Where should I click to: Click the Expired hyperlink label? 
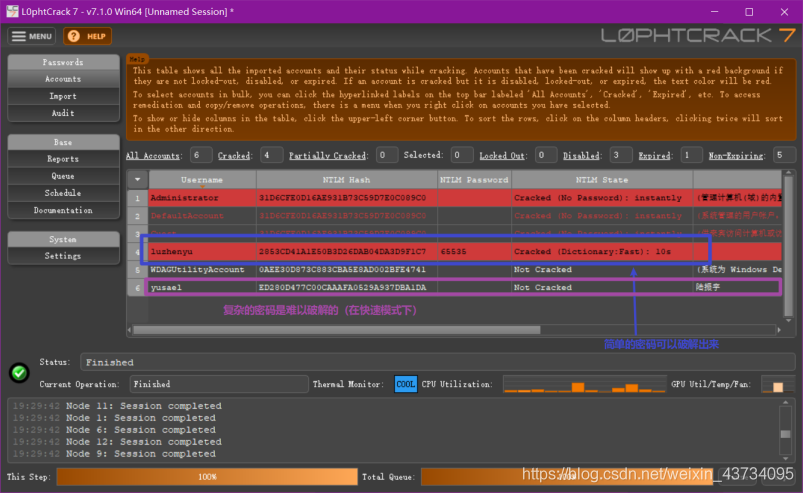pos(654,155)
